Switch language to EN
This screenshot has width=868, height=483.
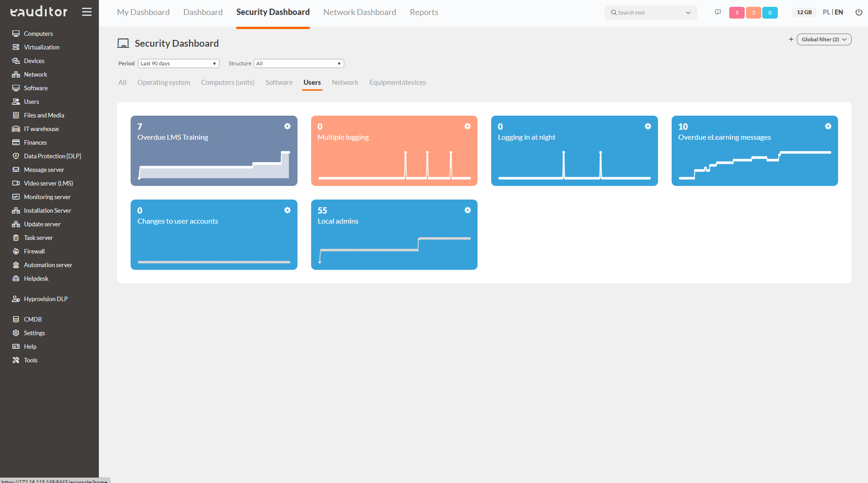(x=839, y=12)
